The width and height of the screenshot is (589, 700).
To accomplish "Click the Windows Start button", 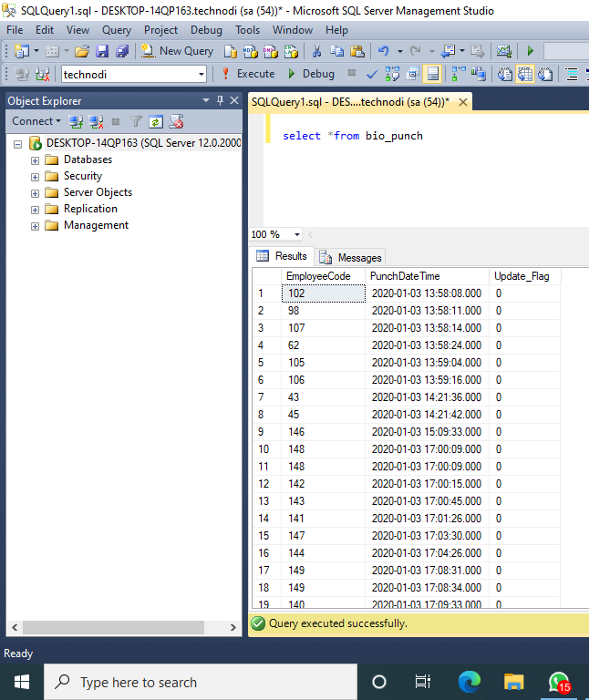I will pos(22,682).
